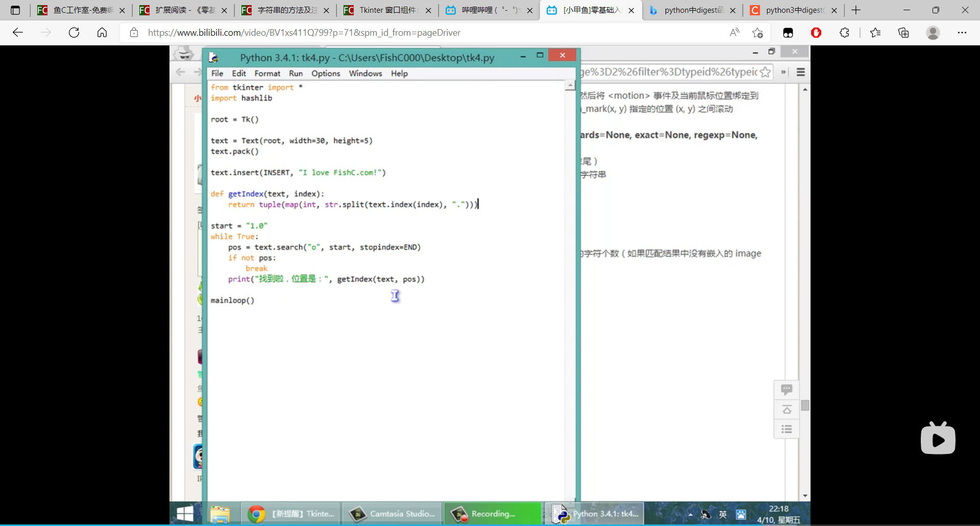Open the browser home page
Screen dimensions: 980x526
click(x=102, y=33)
